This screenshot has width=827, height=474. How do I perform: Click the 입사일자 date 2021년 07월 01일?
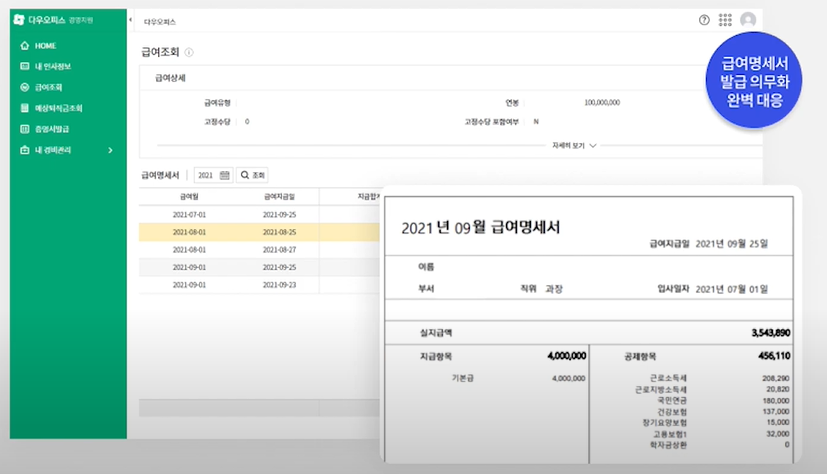pos(732,289)
